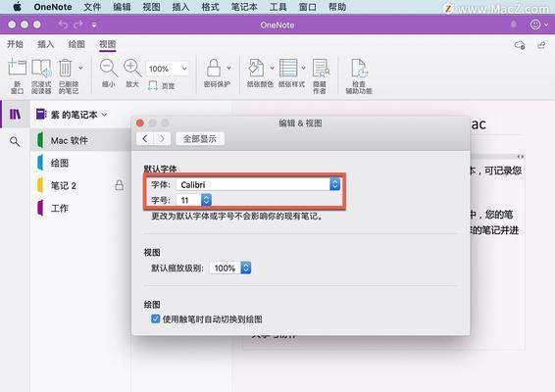
Task: Open a new window from the ribbon
Action: [17, 76]
